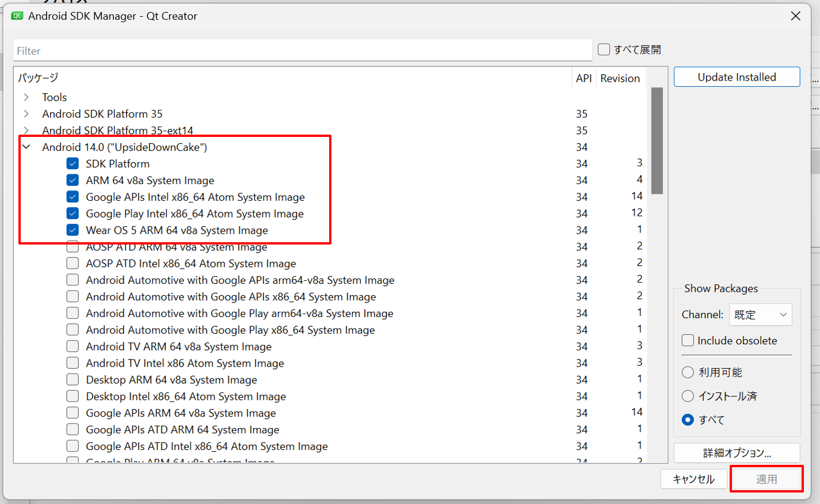
Task: Open 詳細オプション advanced options
Action: (x=737, y=453)
